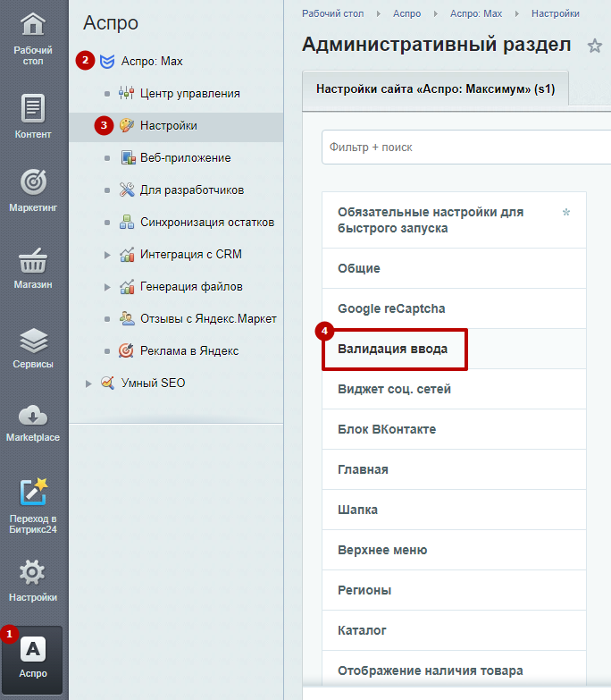This screenshot has width=611, height=700.
Task: Open the Сервисы layers icon
Action: pyautogui.click(x=33, y=341)
